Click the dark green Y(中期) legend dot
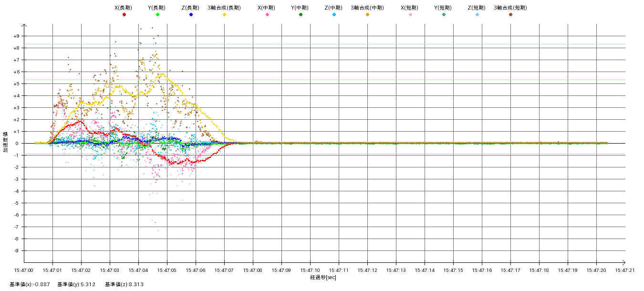 coord(301,15)
